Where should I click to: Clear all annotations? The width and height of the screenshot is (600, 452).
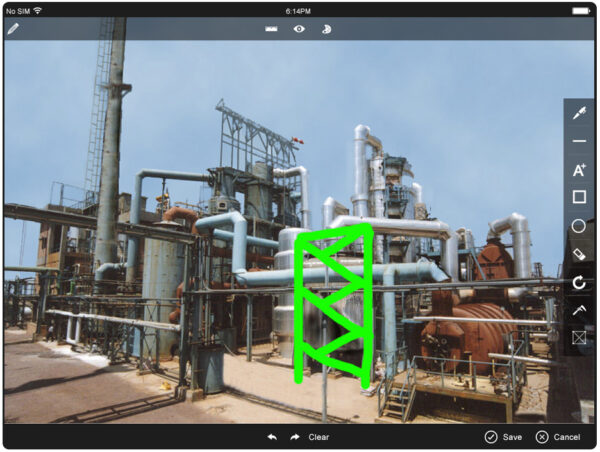(319, 437)
